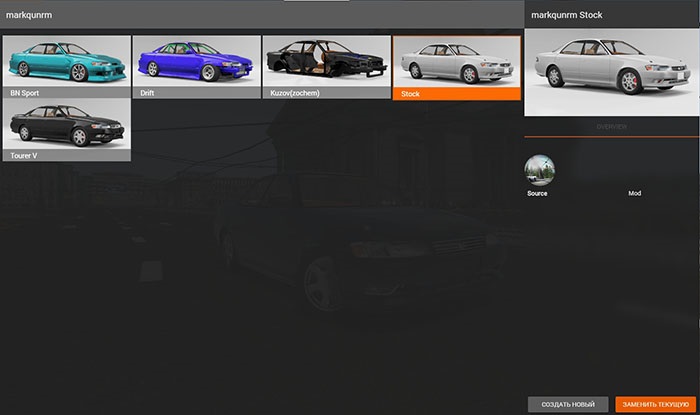Click the Kuzov(zochem) name label

294,92
